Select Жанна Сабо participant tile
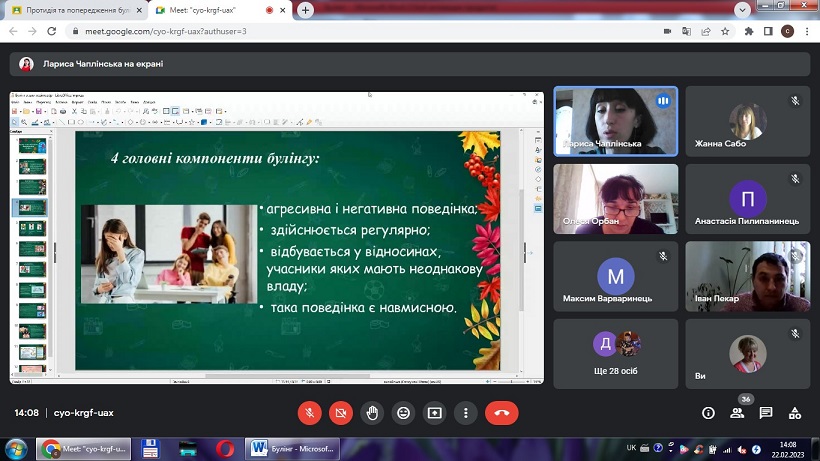This screenshot has height=461, width=820. pos(747,121)
